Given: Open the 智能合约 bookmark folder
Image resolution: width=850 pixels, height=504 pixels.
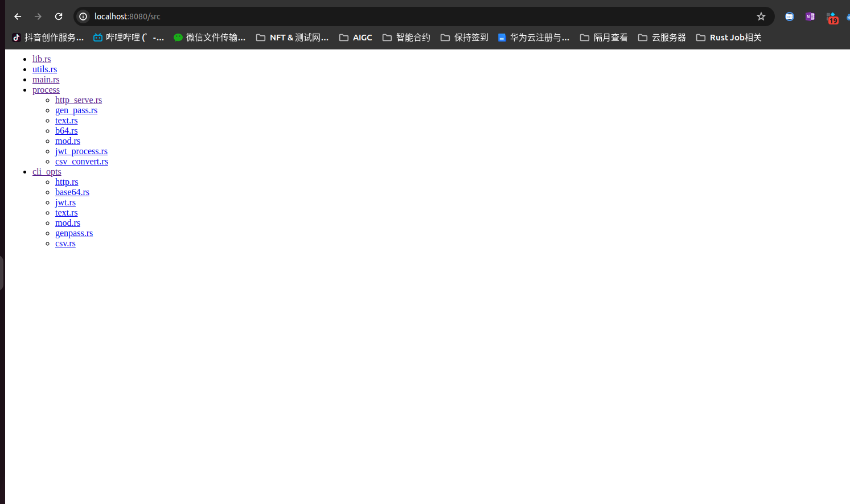Looking at the screenshot, I should click(406, 38).
